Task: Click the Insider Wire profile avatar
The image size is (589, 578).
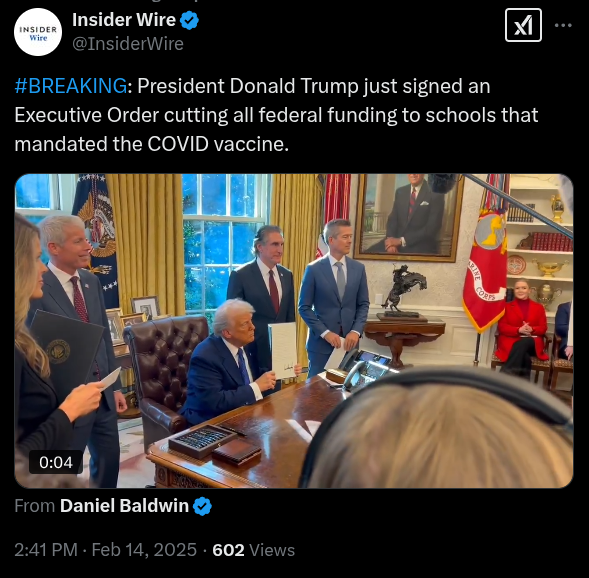Action: click(x=38, y=32)
